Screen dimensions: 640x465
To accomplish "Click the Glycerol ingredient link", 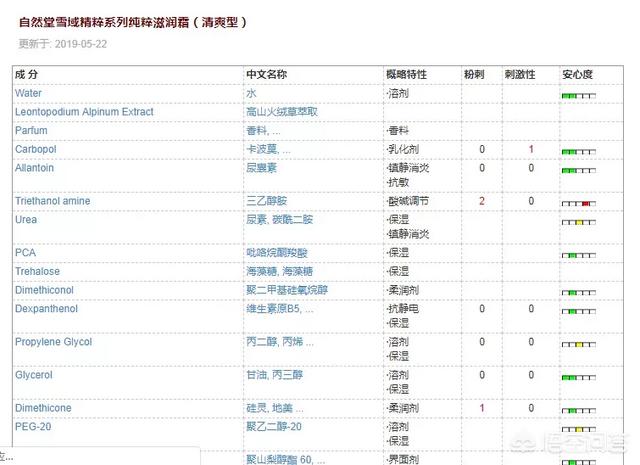I will click(33, 375).
